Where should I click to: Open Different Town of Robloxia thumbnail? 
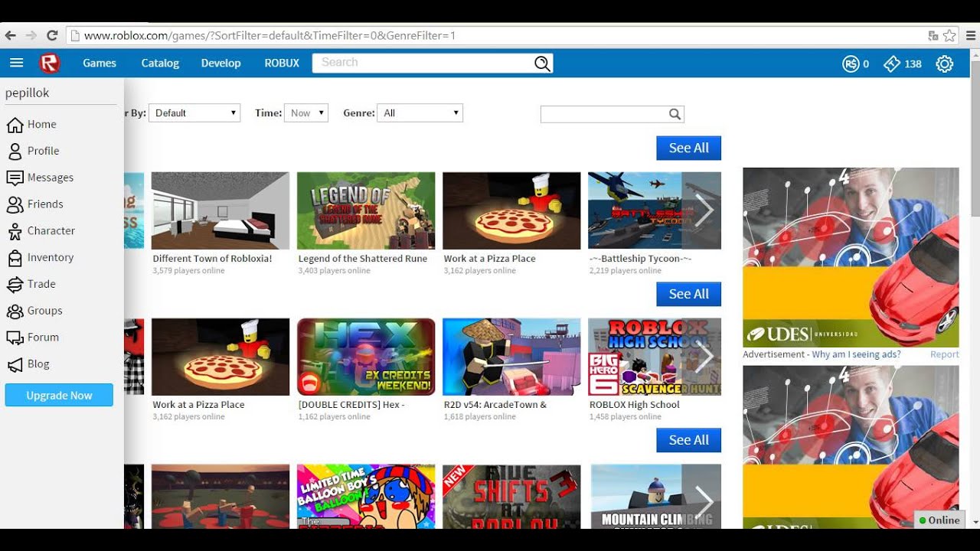tap(220, 210)
